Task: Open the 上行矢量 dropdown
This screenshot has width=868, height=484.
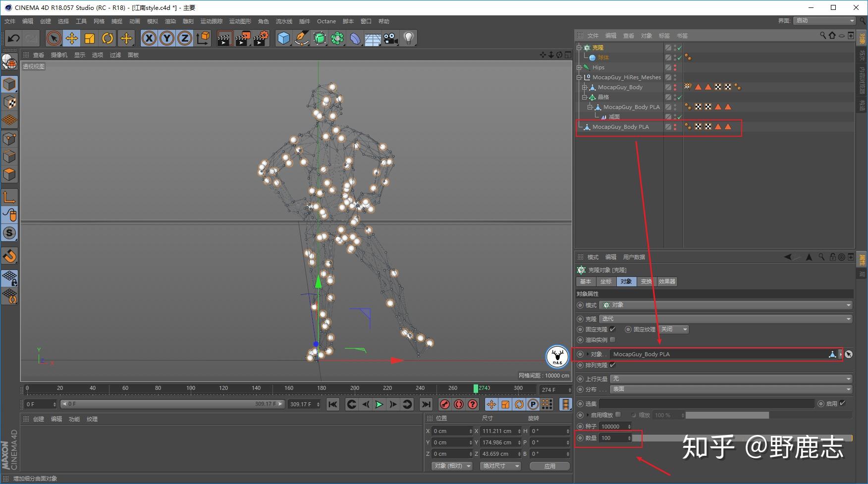Action: point(731,378)
